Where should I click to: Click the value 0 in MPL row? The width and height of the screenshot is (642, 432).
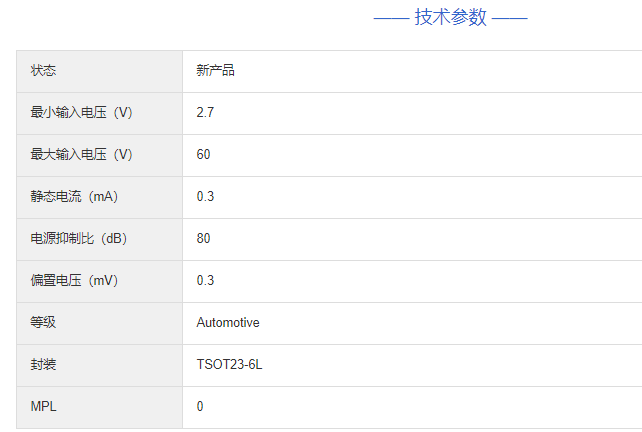[200, 407]
